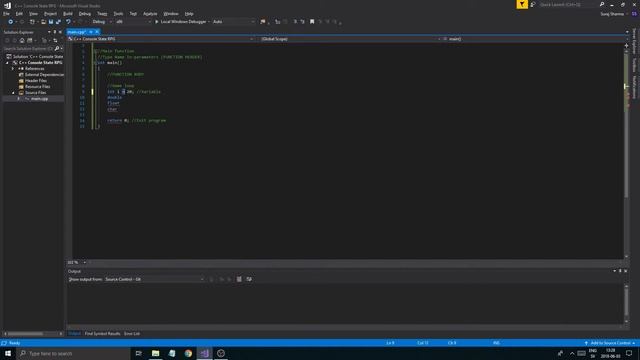Viewport: 640px width, 360px height.
Task: Click the Save icon in the toolbar
Action: coord(51,22)
